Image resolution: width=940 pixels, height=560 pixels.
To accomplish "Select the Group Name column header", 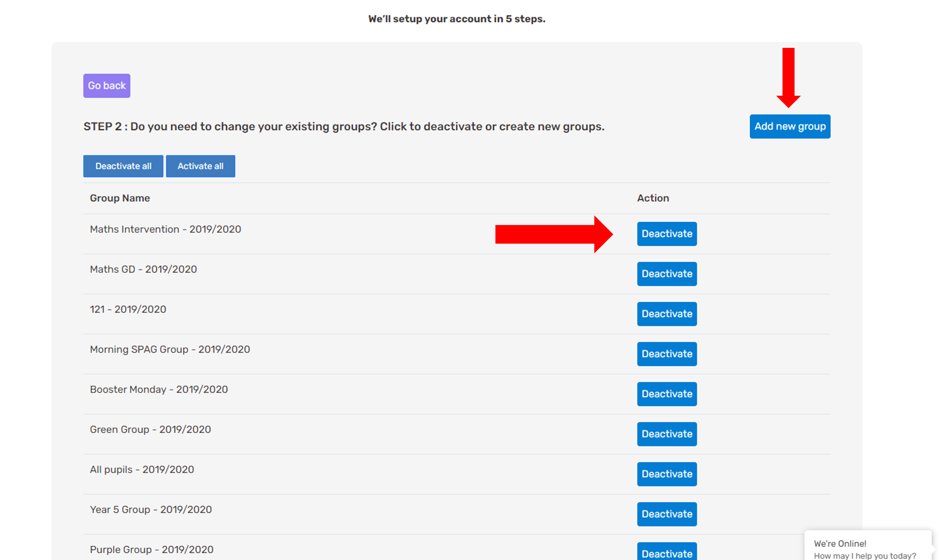I will [x=120, y=198].
